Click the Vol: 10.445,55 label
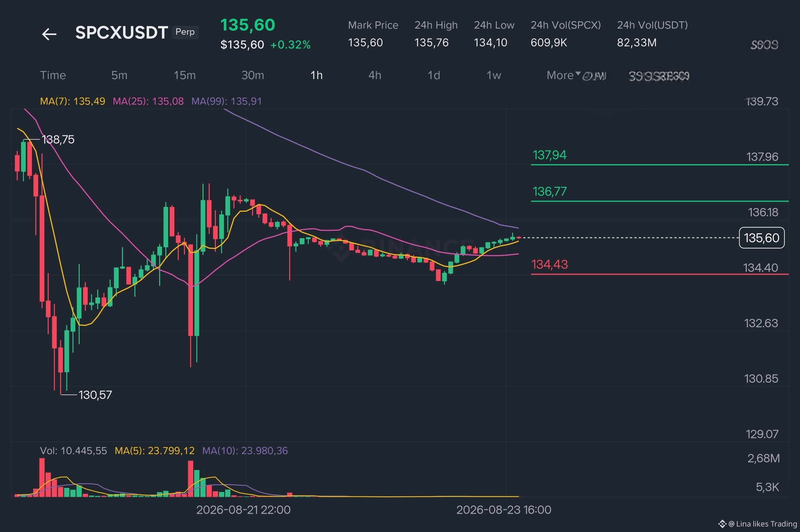 [73, 451]
